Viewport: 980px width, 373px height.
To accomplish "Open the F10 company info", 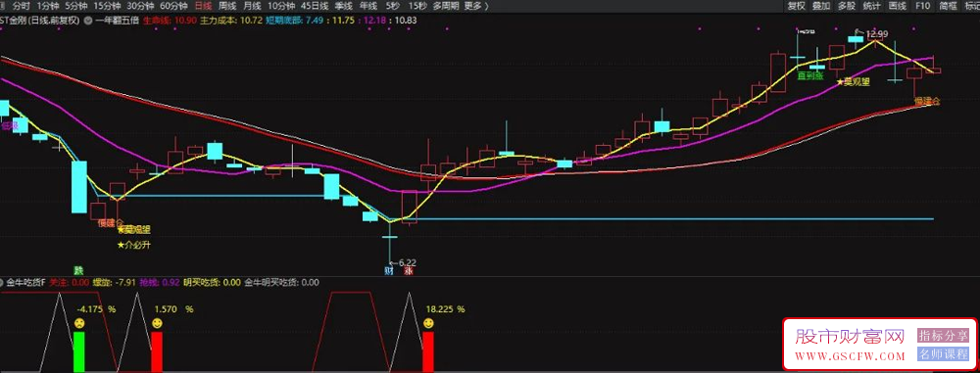I will coord(922,6).
